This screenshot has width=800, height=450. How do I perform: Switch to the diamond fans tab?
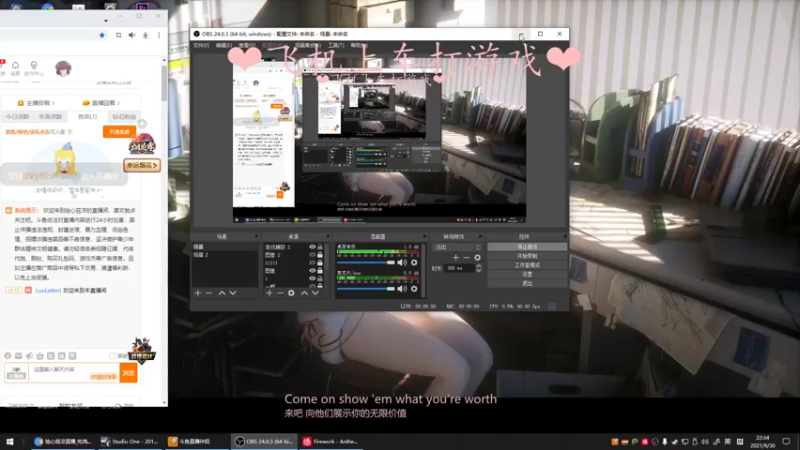tap(124, 117)
